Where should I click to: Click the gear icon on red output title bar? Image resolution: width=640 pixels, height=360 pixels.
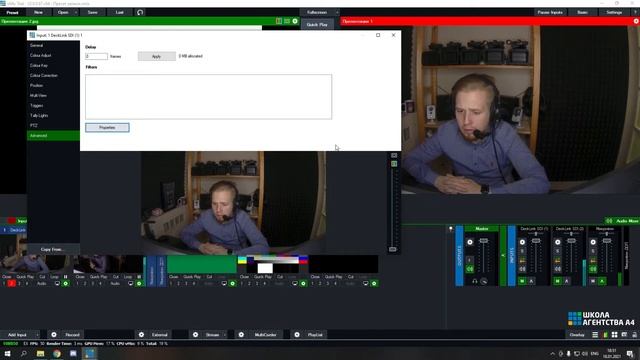point(636,21)
